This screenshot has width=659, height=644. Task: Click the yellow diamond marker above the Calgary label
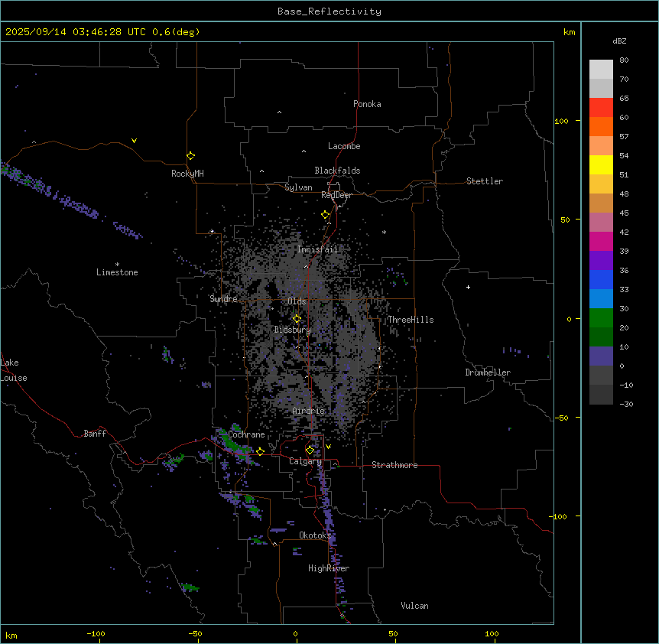pos(310,450)
